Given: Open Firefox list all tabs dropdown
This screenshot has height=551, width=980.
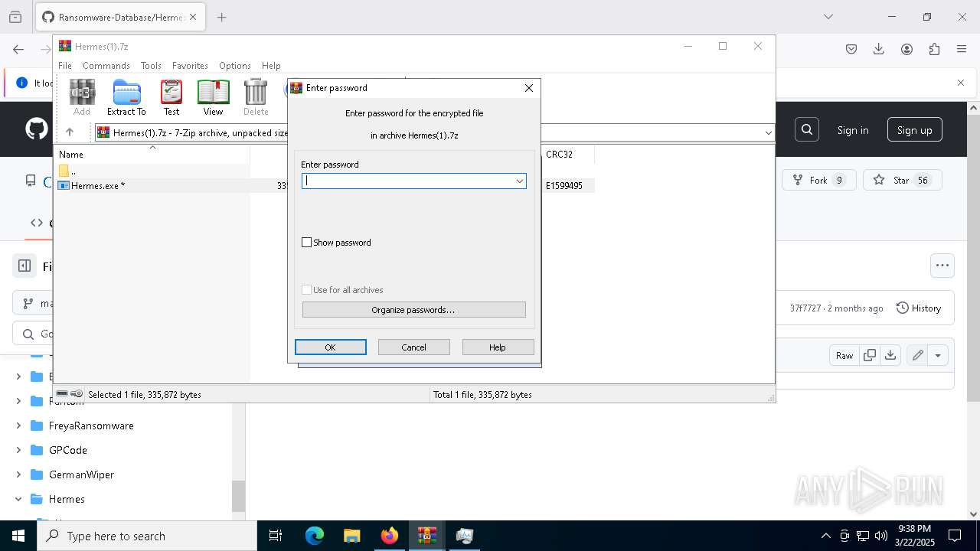Looking at the screenshot, I should (828, 17).
